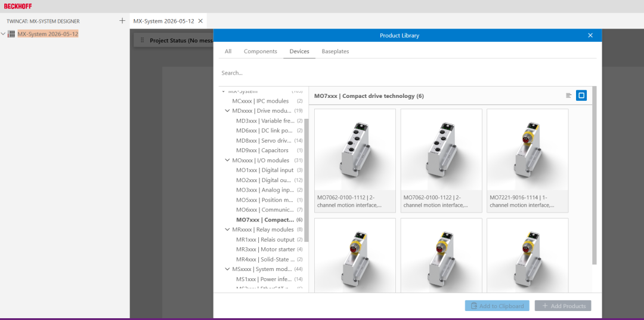Image resolution: width=644 pixels, height=320 pixels.
Task: Click the MX-System project icon in tree
Action: pyautogui.click(x=11, y=33)
